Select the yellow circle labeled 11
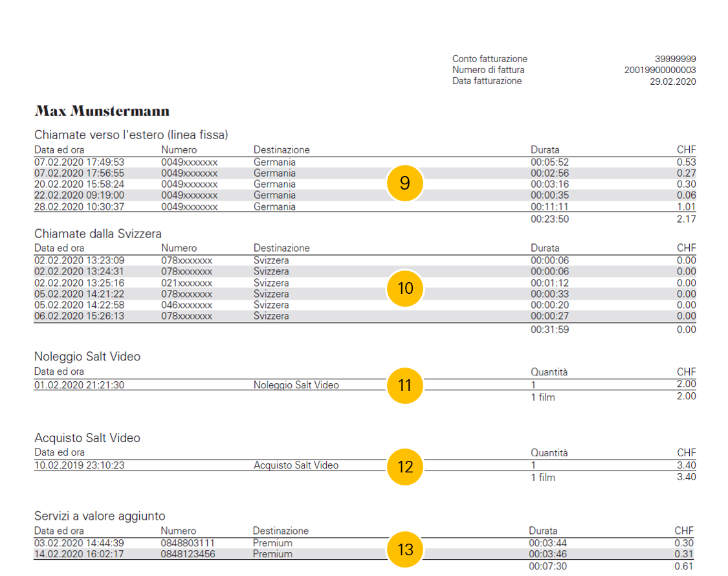Image resolution: width=728 pixels, height=576 pixels. (404, 386)
